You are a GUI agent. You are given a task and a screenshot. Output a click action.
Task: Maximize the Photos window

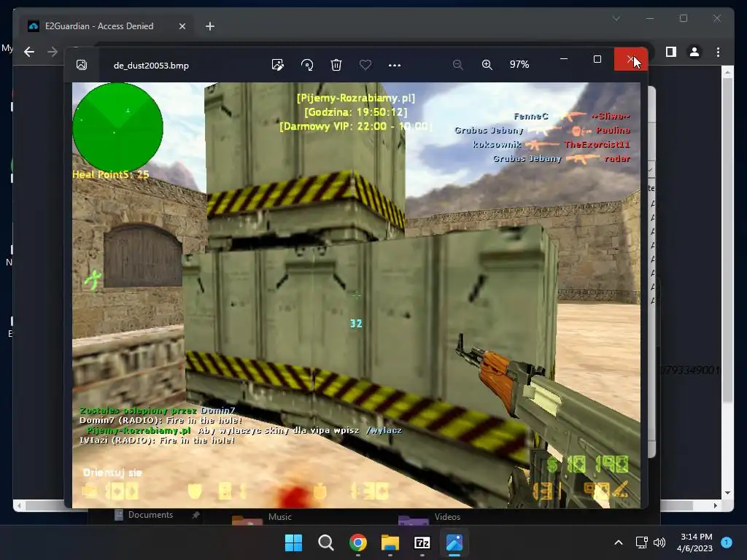point(597,59)
